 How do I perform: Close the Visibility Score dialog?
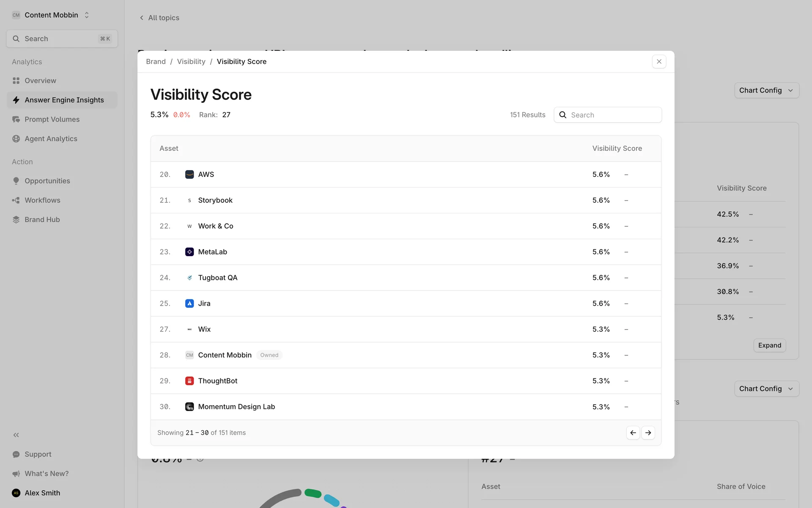tap(659, 61)
